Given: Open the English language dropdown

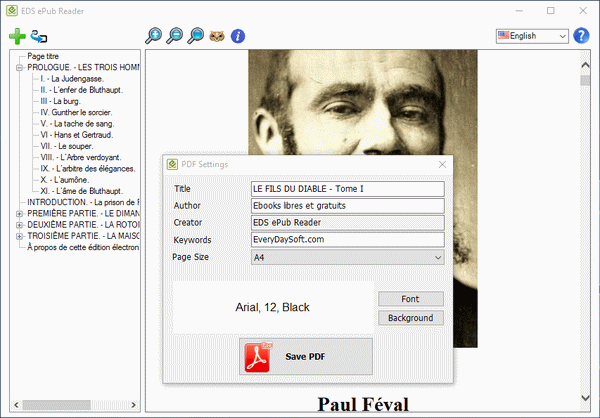Looking at the screenshot, I should click(x=532, y=36).
